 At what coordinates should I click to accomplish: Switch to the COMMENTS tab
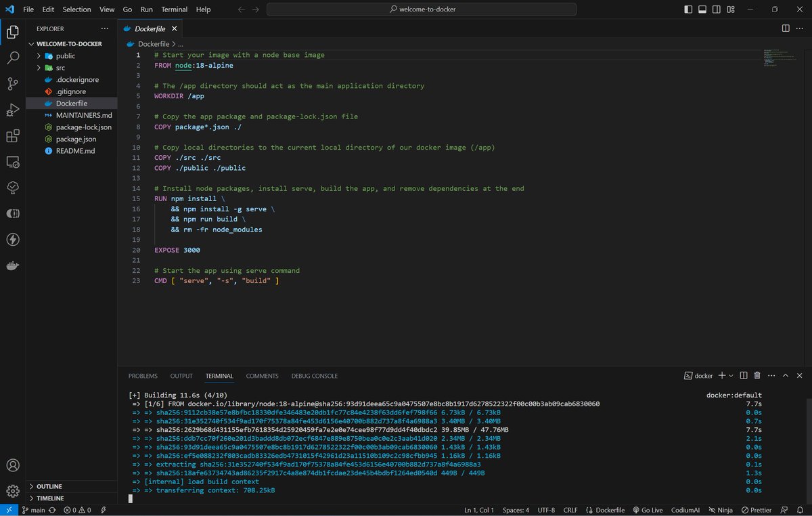[x=262, y=376]
